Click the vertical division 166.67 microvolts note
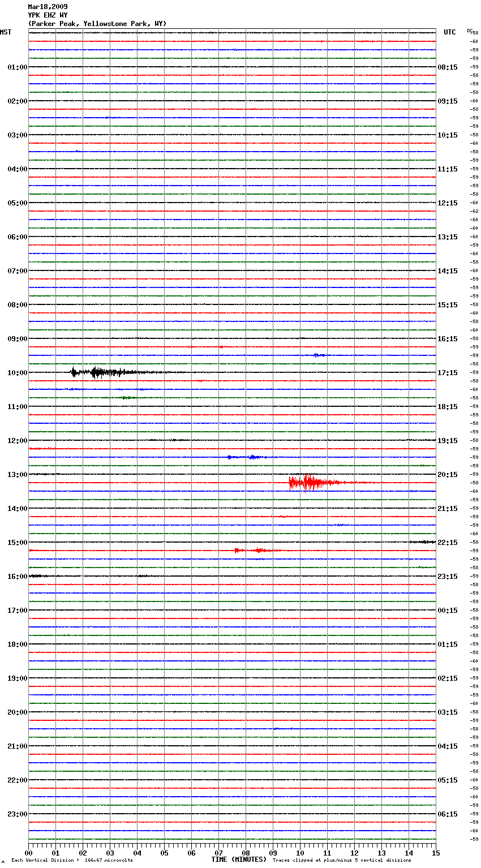This screenshot has width=481, height=868. click(x=72, y=860)
